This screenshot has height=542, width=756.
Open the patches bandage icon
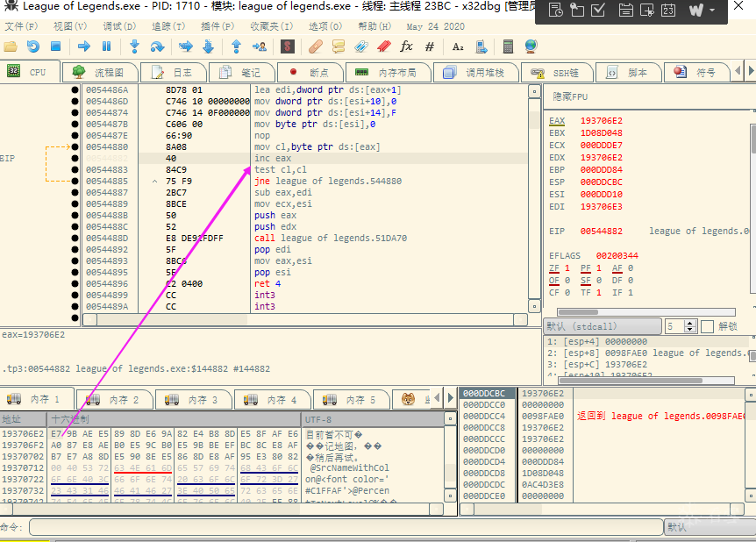click(316, 46)
